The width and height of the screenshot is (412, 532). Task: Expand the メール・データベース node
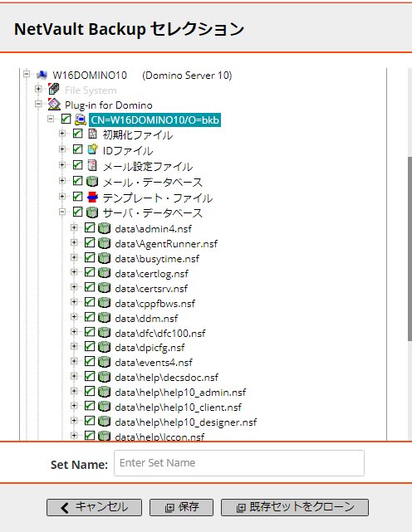coord(62,180)
